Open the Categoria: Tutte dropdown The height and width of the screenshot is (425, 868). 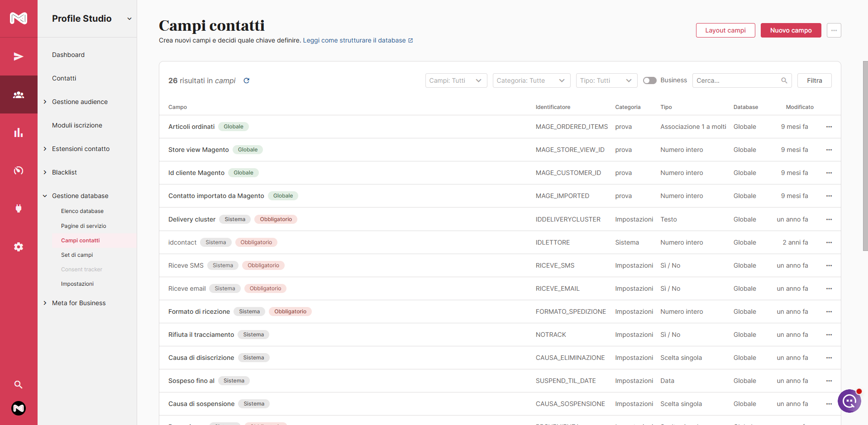click(x=531, y=80)
